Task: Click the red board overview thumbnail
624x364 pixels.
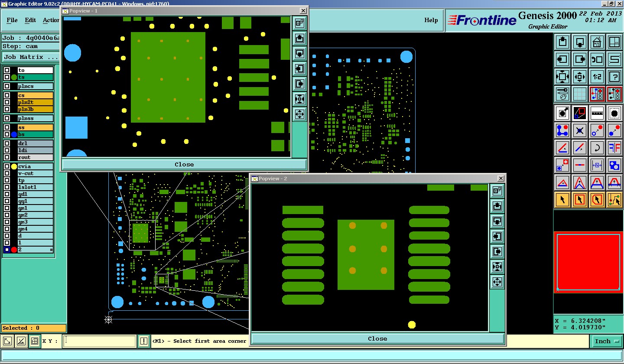Action: [x=588, y=262]
